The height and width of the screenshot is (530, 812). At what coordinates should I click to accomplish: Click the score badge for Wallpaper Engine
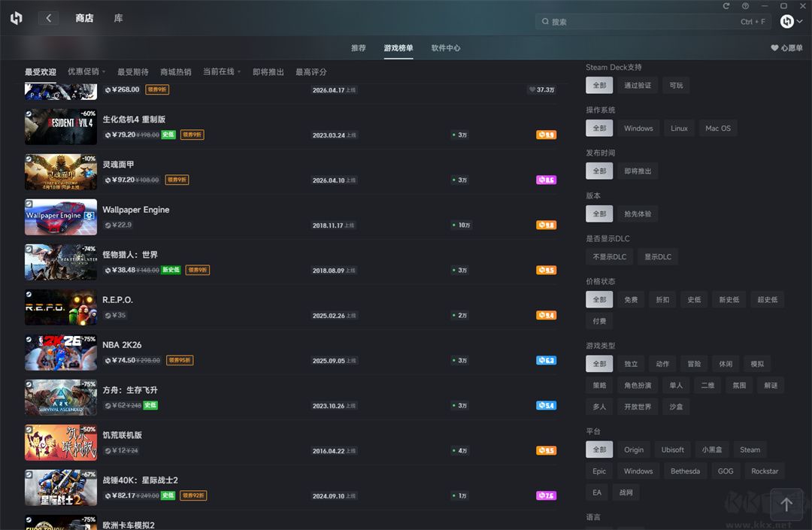pyautogui.click(x=546, y=225)
